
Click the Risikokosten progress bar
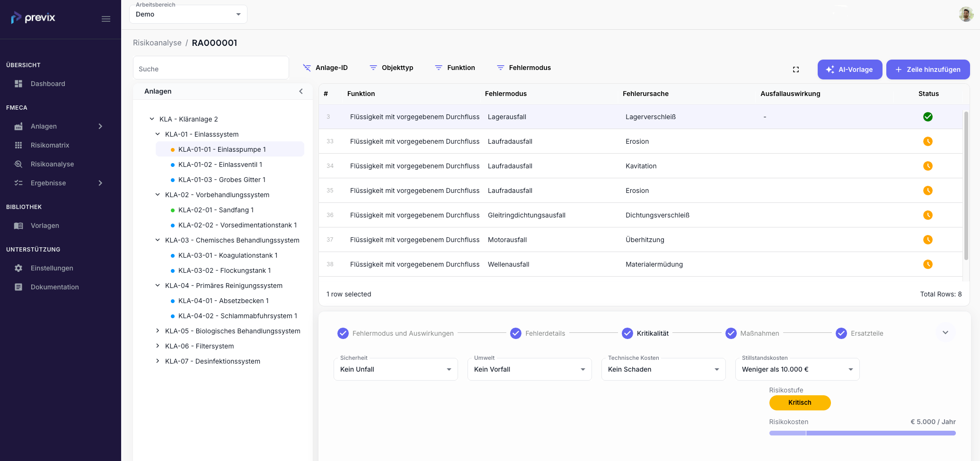(862, 433)
